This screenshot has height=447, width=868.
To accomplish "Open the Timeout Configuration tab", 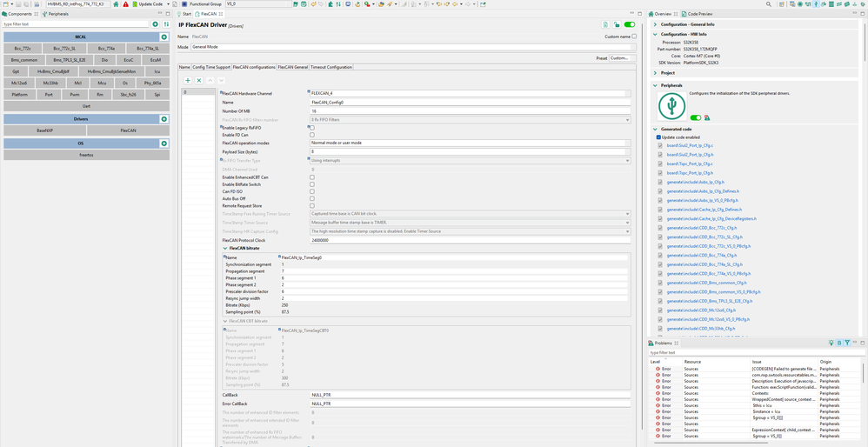I will [x=331, y=67].
